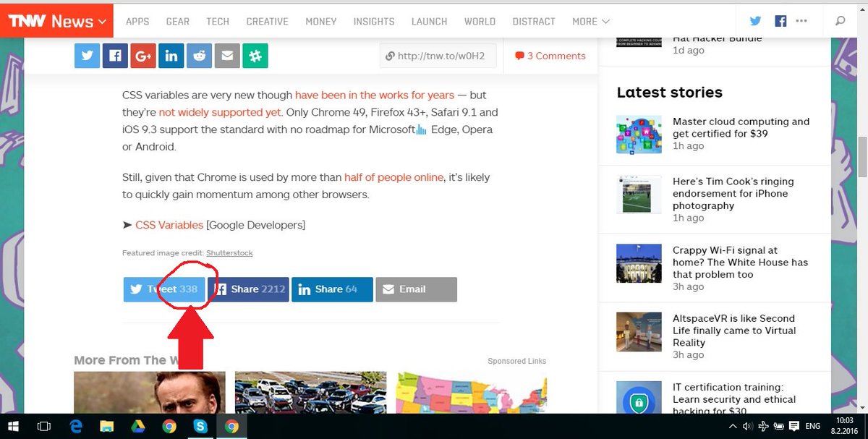Open File Explorer from the taskbar
The width and height of the screenshot is (868, 439).
coord(107,427)
